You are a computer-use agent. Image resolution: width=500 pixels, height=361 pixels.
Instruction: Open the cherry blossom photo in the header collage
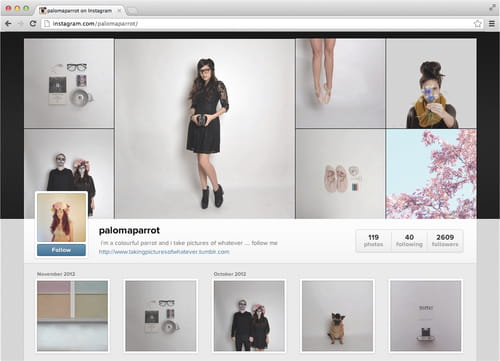tap(431, 174)
